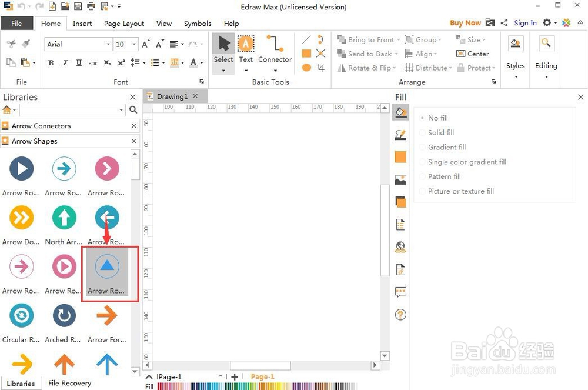This screenshot has height=390, width=588.
Task: Open the Line pen panel icon
Action: pyautogui.click(x=400, y=135)
